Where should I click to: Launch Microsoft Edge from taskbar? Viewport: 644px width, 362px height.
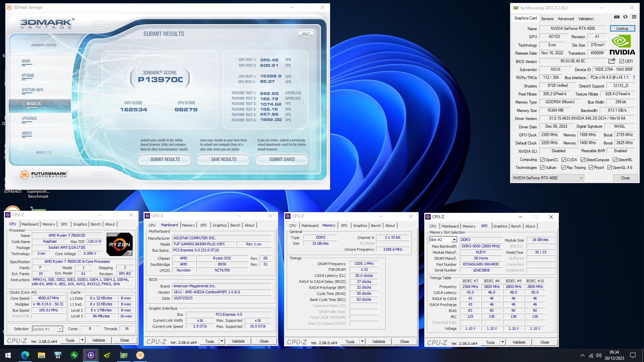[25, 355]
